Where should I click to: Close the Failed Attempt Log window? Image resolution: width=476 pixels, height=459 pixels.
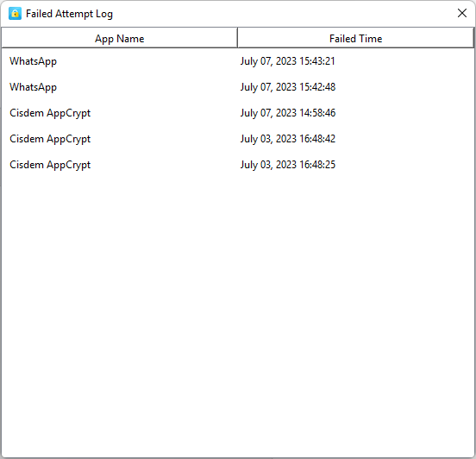[x=461, y=13]
